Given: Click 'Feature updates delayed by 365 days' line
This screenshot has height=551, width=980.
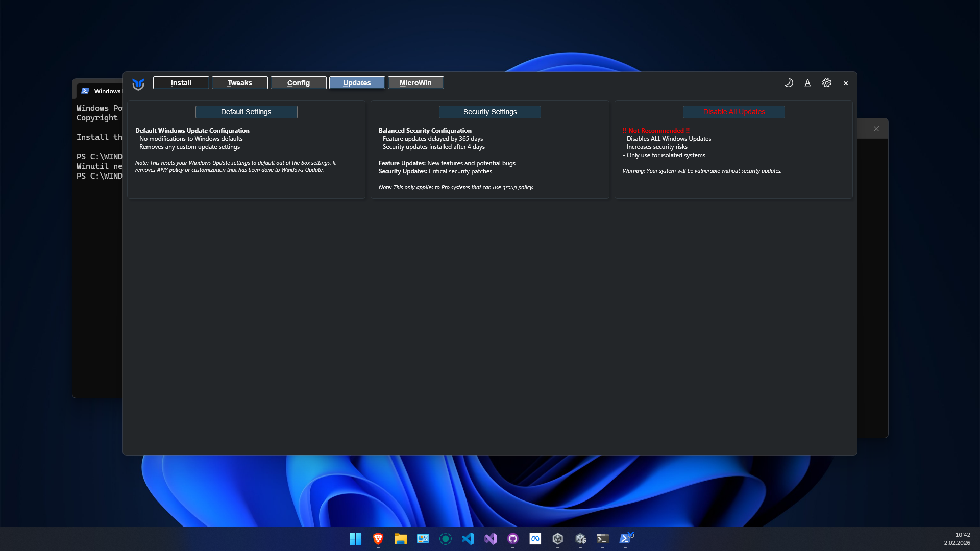Looking at the screenshot, I should 431,139.
